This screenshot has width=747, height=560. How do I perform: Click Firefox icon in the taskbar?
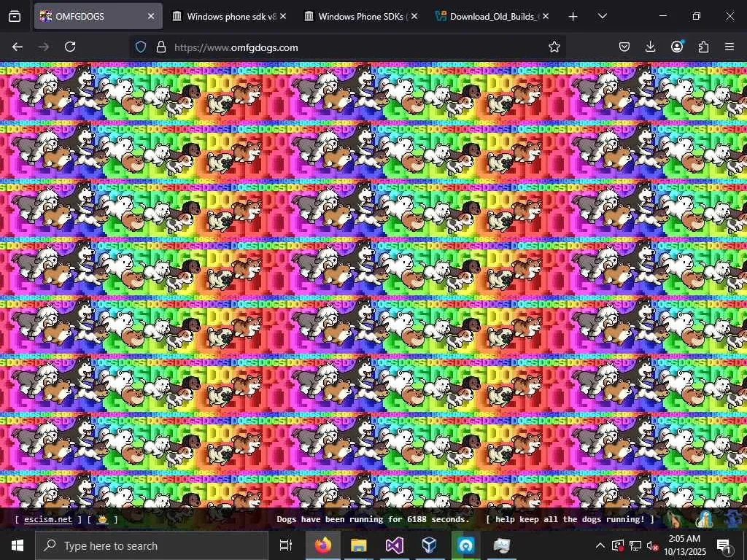point(323,545)
